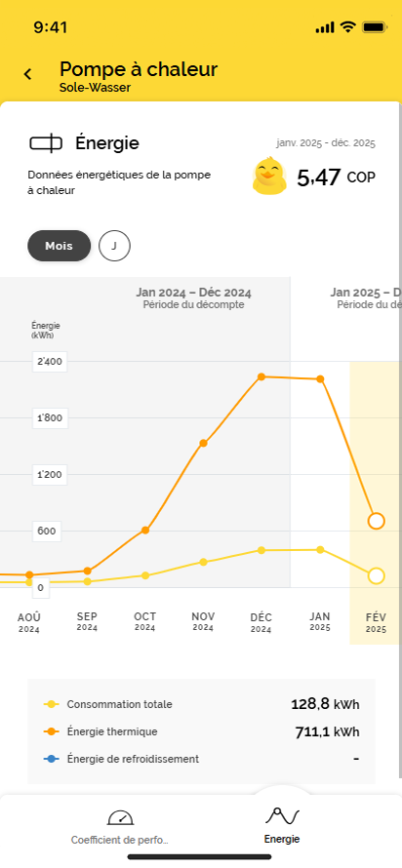Open the Coefficient de performance gauge tab
402x868 pixels.
(x=120, y=826)
